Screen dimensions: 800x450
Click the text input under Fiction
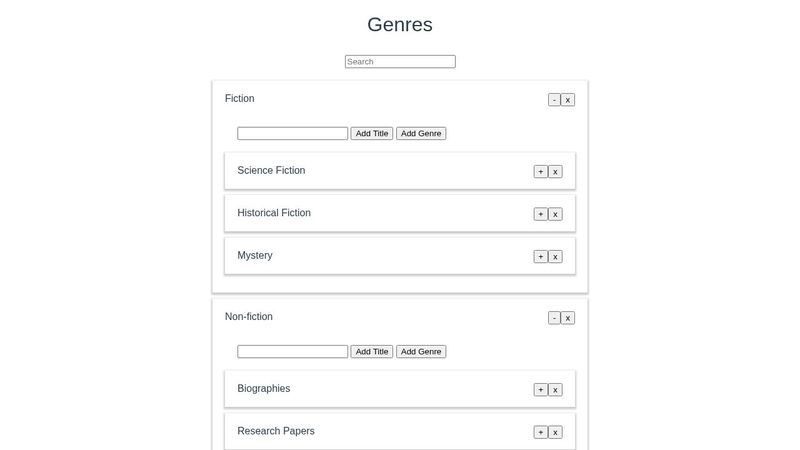point(292,133)
